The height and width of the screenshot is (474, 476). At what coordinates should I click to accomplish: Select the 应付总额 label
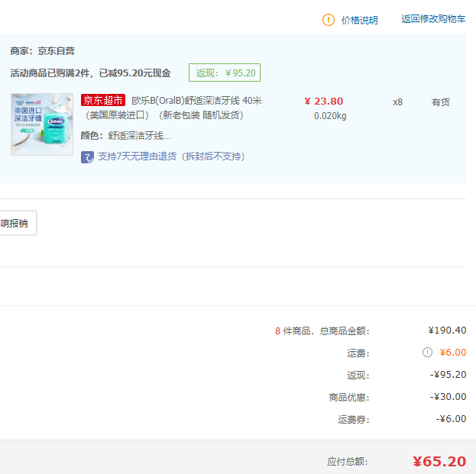point(348,462)
